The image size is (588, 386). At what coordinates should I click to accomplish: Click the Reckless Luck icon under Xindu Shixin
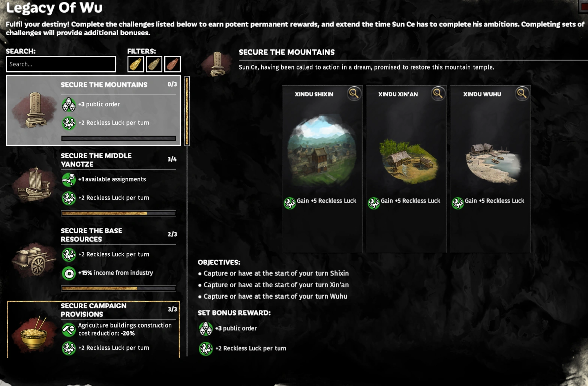tap(289, 203)
